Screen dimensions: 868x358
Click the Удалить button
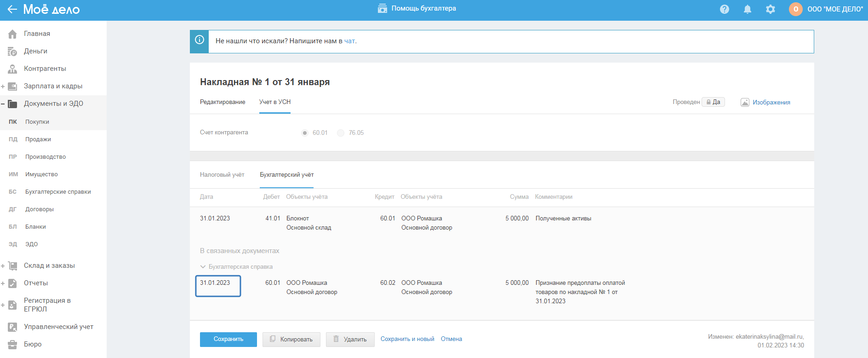point(350,339)
